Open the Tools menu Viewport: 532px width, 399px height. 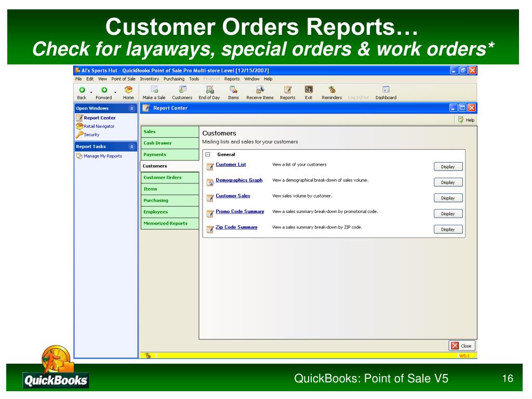(x=194, y=79)
